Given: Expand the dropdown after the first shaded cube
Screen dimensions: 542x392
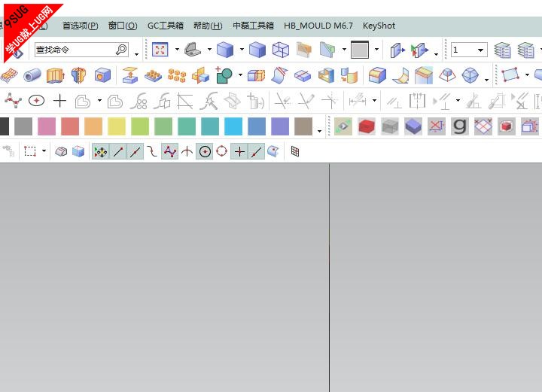Looking at the screenshot, I should [242, 50].
